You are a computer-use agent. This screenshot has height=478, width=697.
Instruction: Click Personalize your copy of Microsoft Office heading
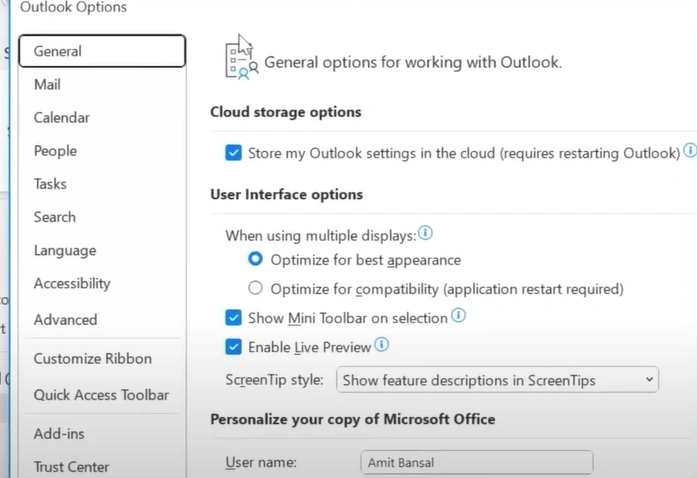click(x=353, y=419)
